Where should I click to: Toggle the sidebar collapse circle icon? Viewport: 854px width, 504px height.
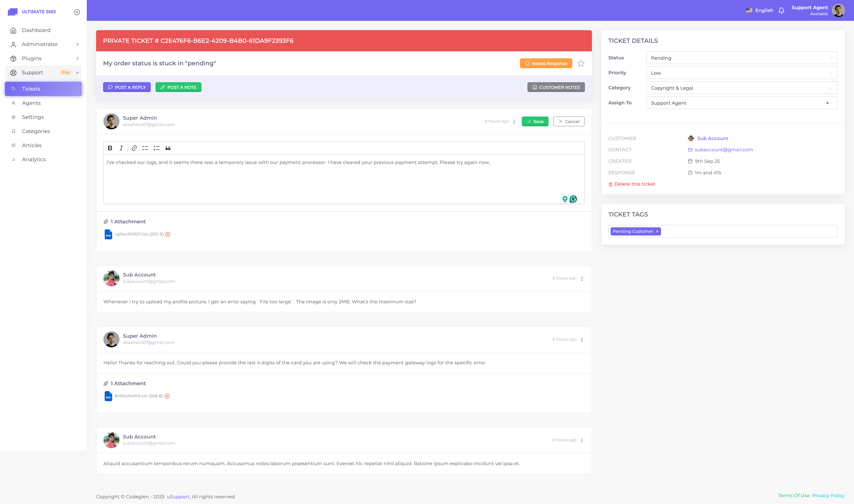point(77,12)
